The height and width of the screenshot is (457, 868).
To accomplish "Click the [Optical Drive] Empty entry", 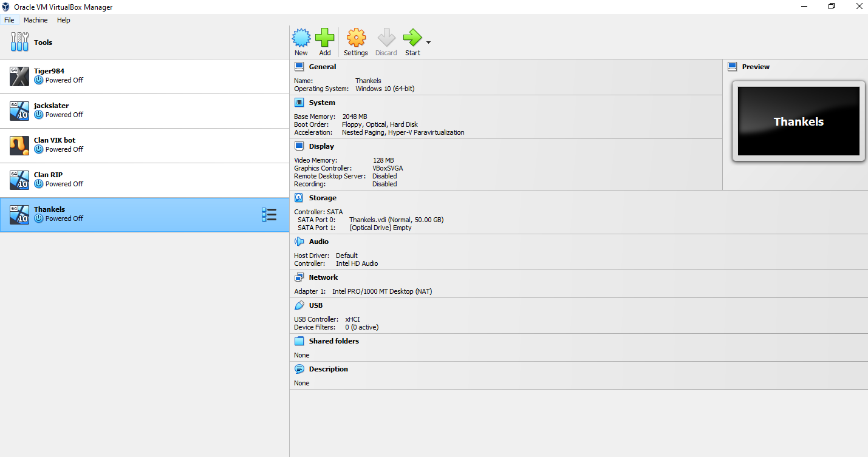I will [x=380, y=228].
